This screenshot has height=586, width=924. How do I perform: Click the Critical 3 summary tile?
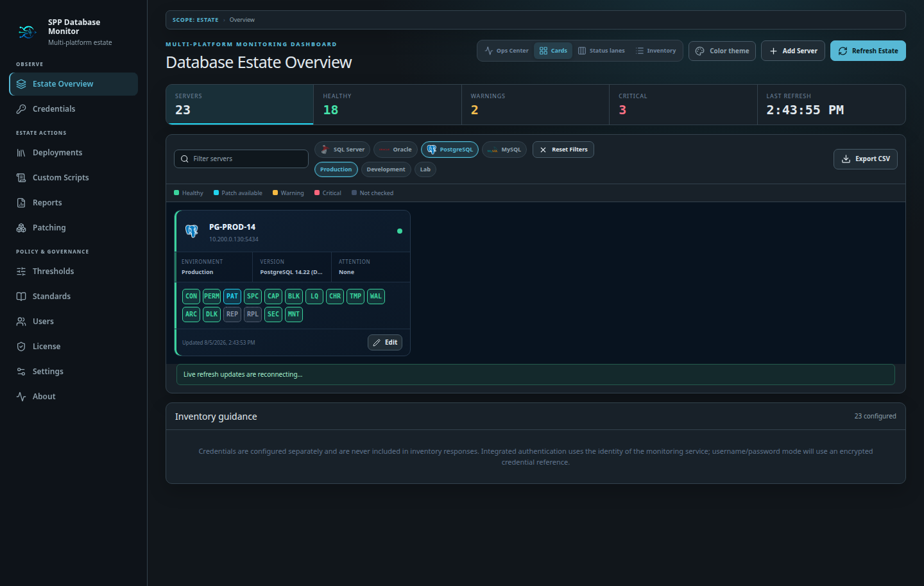pos(683,105)
